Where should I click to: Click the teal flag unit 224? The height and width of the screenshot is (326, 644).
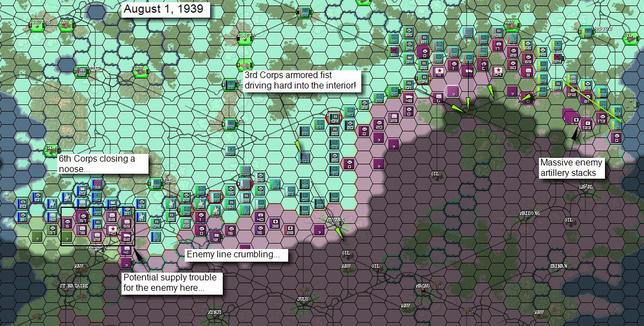557,59
